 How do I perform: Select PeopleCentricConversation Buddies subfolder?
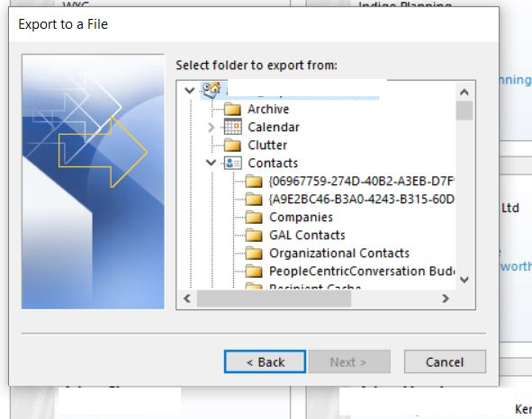click(x=362, y=272)
